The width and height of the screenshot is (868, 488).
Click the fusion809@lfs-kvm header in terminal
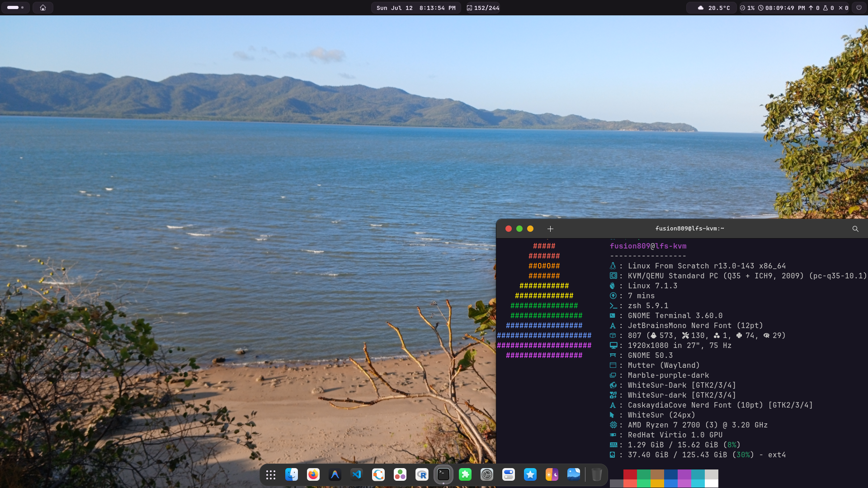(648, 246)
